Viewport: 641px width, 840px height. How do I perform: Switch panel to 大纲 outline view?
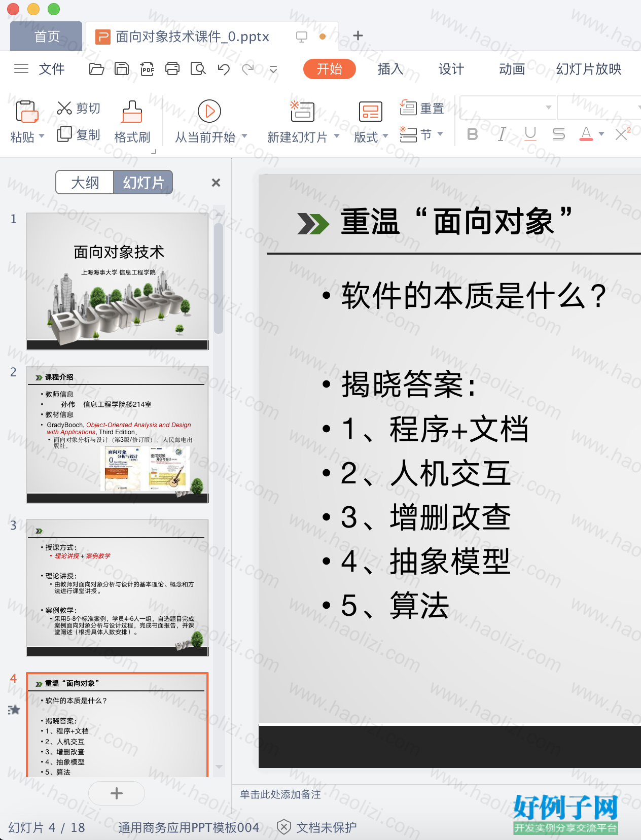(85, 183)
